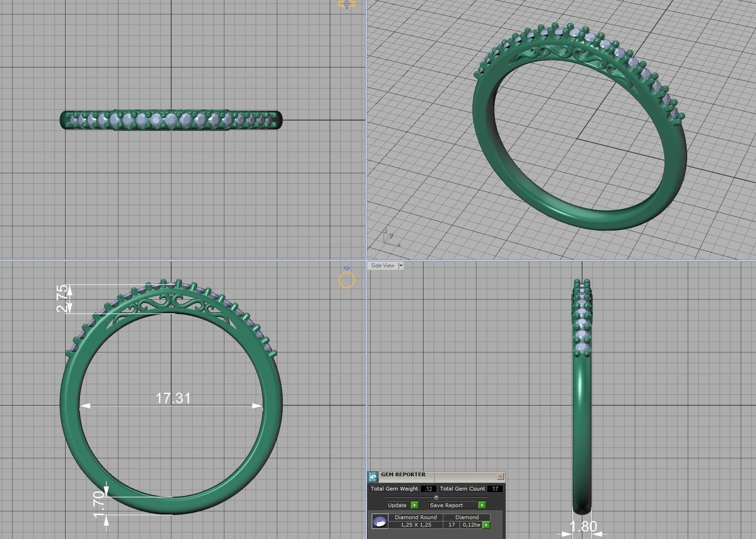The width and height of the screenshot is (756, 539).
Task: Click the Save Report green arrow button
Action: pyautogui.click(x=482, y=505)
